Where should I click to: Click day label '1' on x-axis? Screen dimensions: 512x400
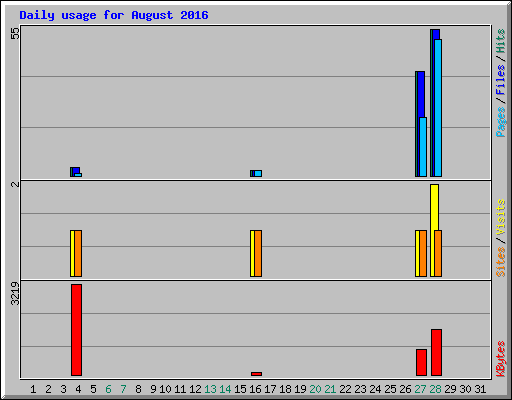(33, 389)
